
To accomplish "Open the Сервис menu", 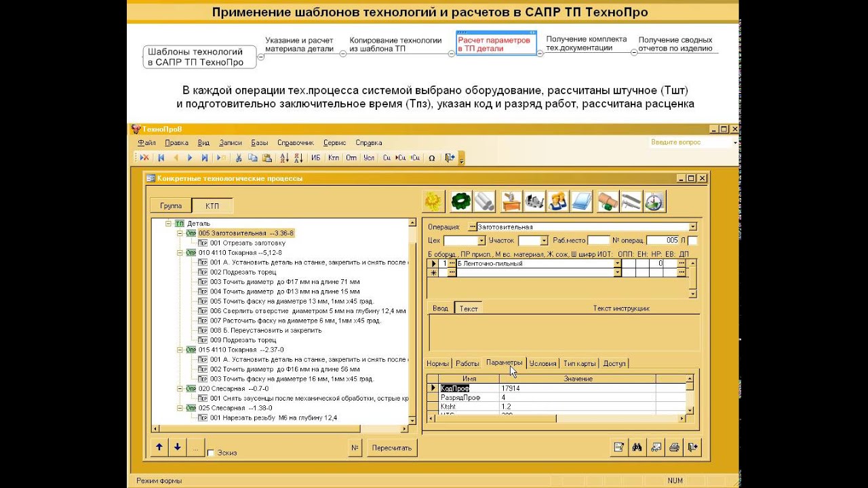I will [x=335, y=143].
